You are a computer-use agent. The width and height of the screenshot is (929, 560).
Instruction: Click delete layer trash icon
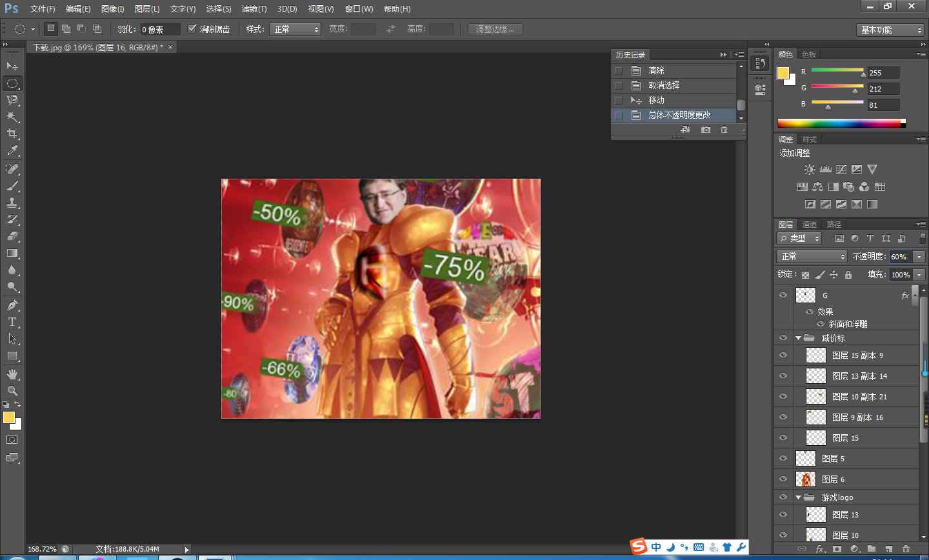[906, 549]
